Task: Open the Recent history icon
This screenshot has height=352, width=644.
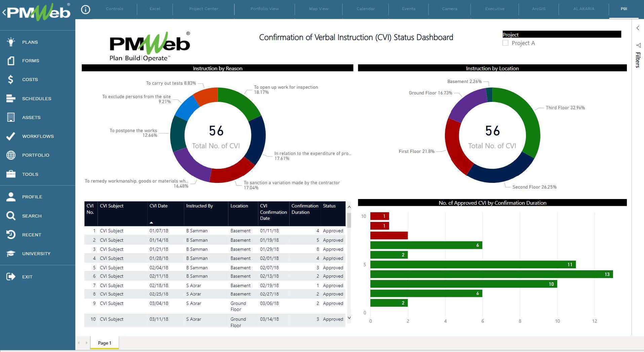Action: (x=11, y=235)
